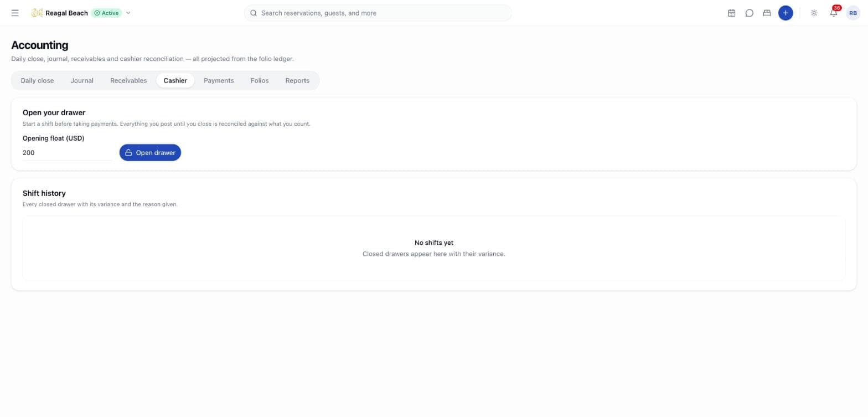Toggle the light/dark theme sun icon
Image resolution: width=868 pixels, height=417 pixels.
(814, 13)
